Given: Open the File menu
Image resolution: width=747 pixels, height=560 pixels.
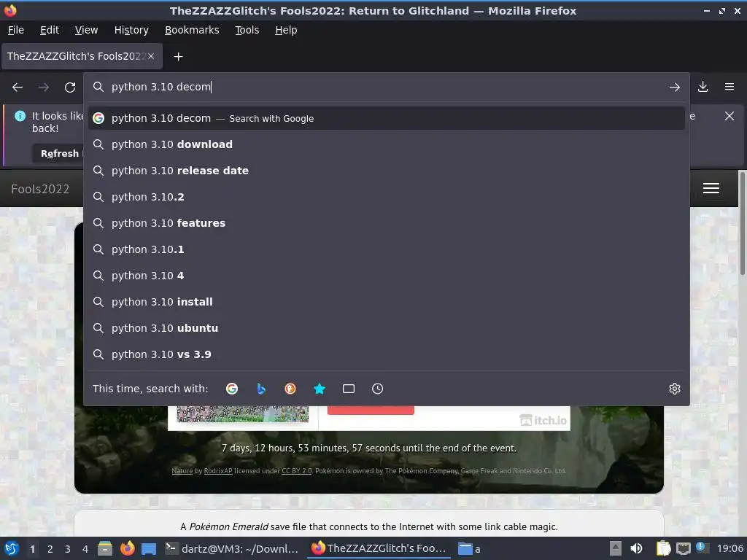Looking at the screenshot, I should 16,30.
